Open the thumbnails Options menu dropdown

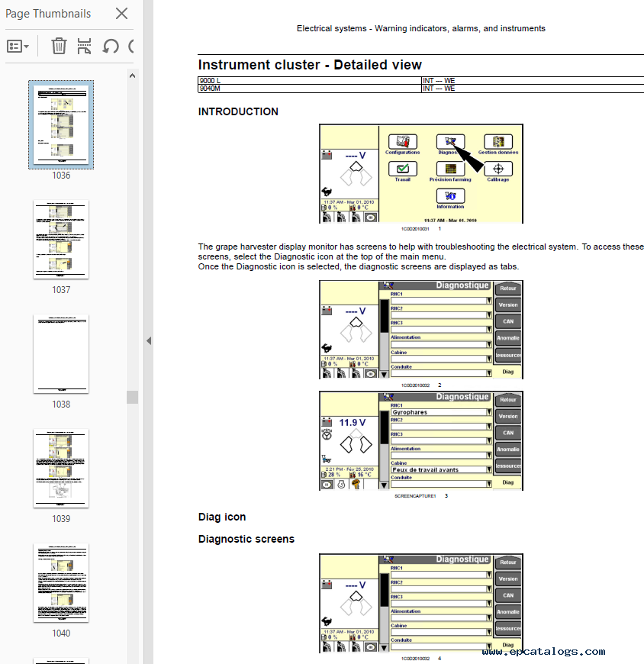click(18, 46)
